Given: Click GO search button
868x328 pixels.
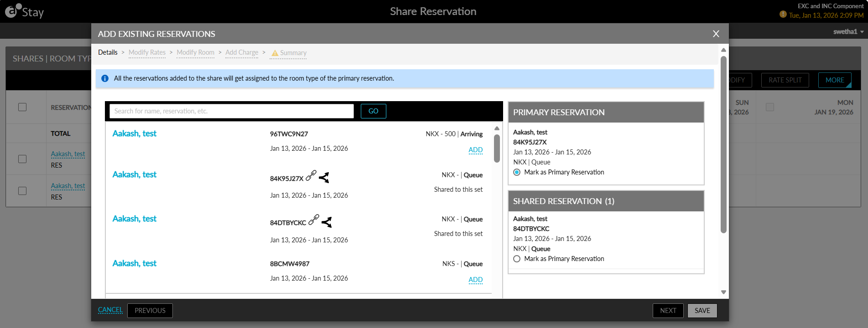Looking at the screenshot, I should pyautogui.click(x=373, y=111).
